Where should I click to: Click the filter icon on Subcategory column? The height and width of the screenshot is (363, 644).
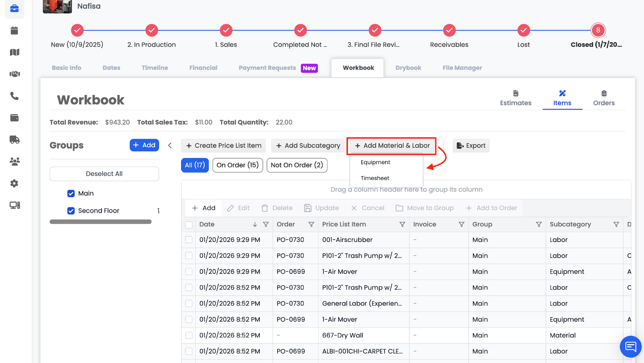click(616, 225)
